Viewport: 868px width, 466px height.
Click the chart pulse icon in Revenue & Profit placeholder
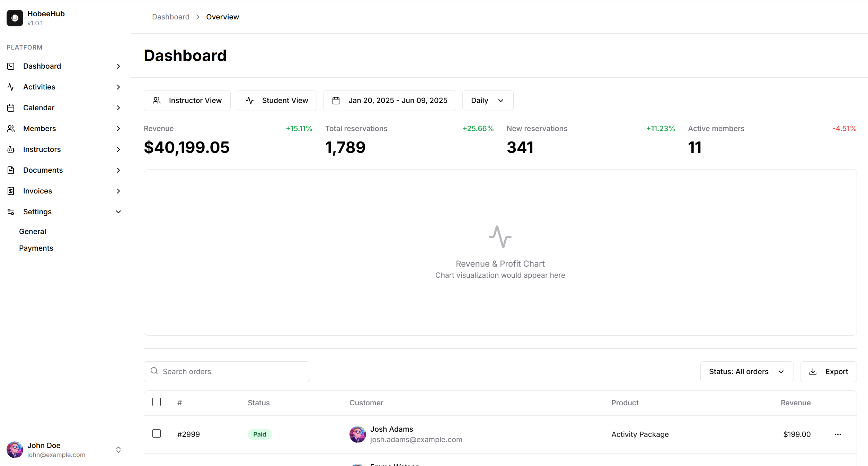click(500, 237)
